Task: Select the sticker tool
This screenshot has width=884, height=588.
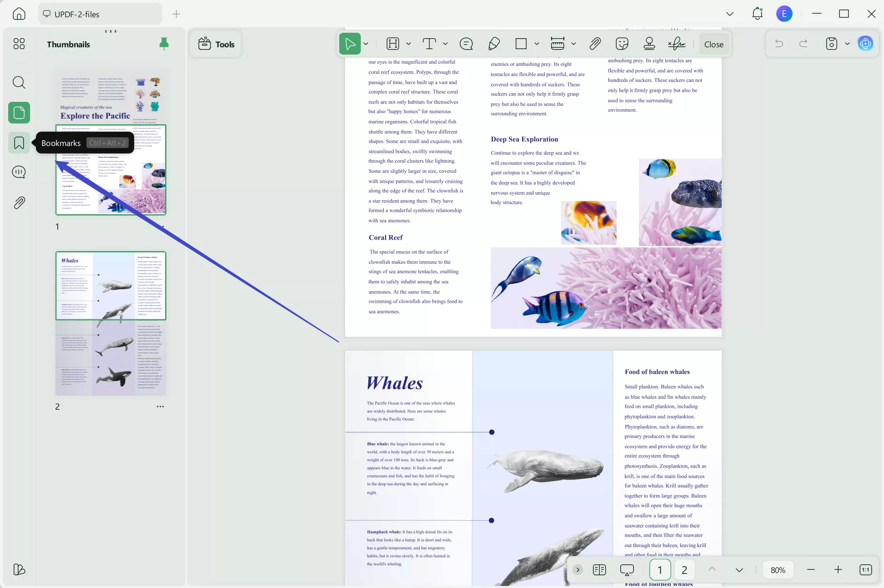Action: (622, 44)
